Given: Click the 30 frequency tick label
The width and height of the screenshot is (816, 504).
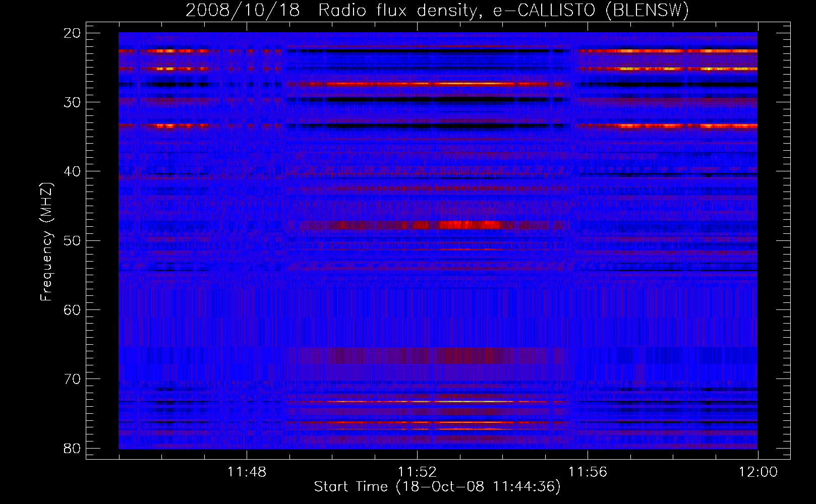Looking at the screenshot, I should click(73, 102).
